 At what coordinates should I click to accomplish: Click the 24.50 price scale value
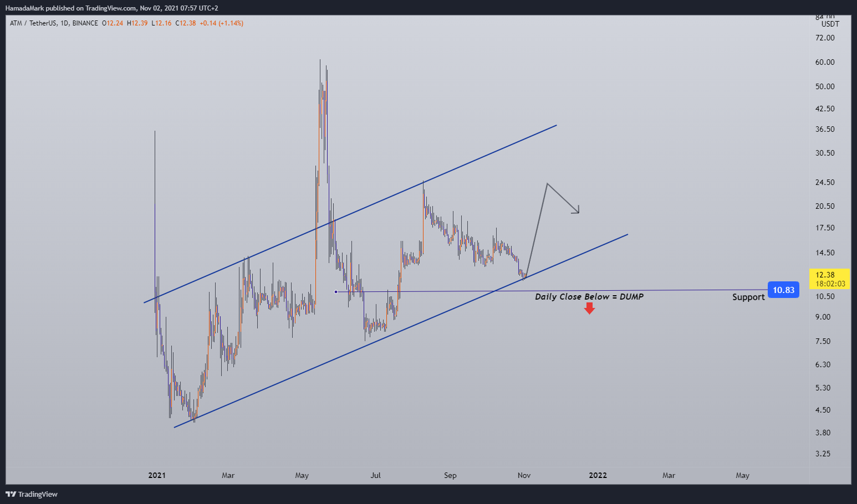(x=825, y=182)
